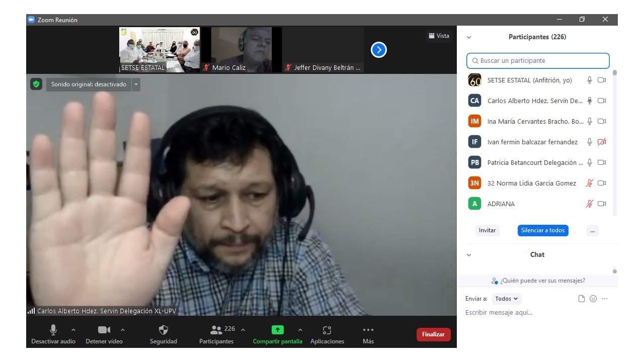The width and height of the screenshot is (644, 362).
Task: Open chat more options ellipsis
Action: point(605,299)
